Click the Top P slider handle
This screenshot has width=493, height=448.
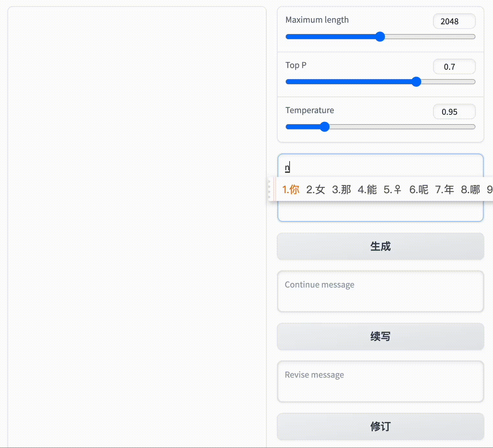416,82
